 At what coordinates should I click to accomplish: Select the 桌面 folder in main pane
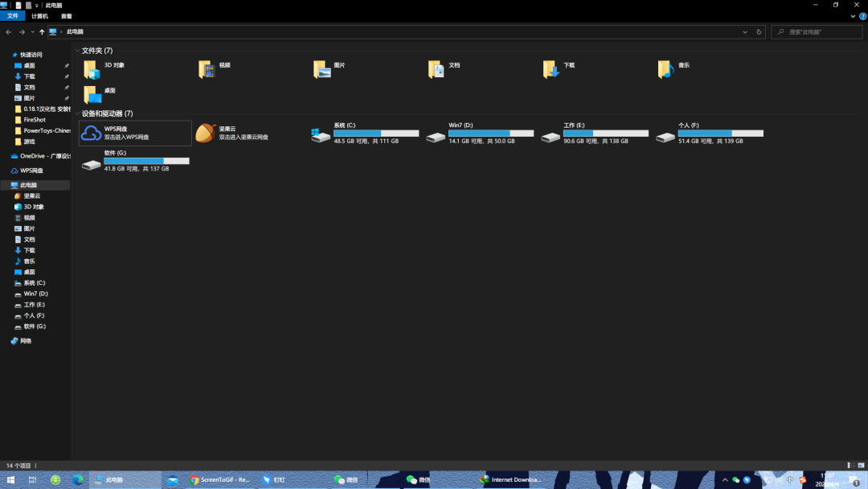pos(100,95)
